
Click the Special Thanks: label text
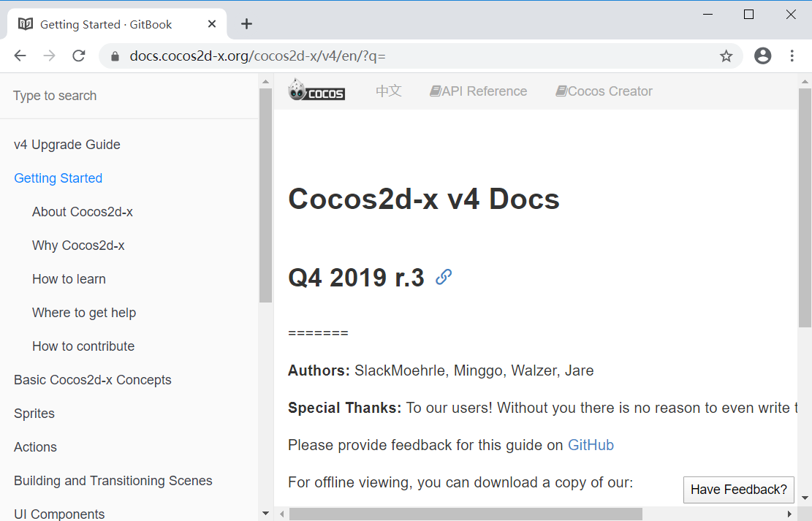pyautogui.click(x=344, y=408)
